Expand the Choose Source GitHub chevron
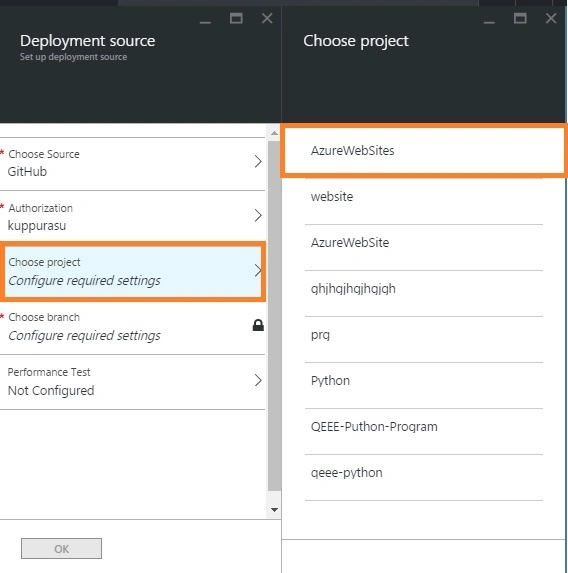This screenshot has height=573, width=568. (258, 161)
